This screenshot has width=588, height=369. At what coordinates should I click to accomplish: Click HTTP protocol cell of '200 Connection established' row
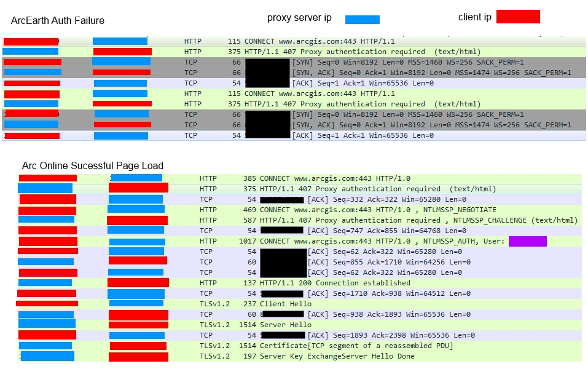click(x=208, y=283)
